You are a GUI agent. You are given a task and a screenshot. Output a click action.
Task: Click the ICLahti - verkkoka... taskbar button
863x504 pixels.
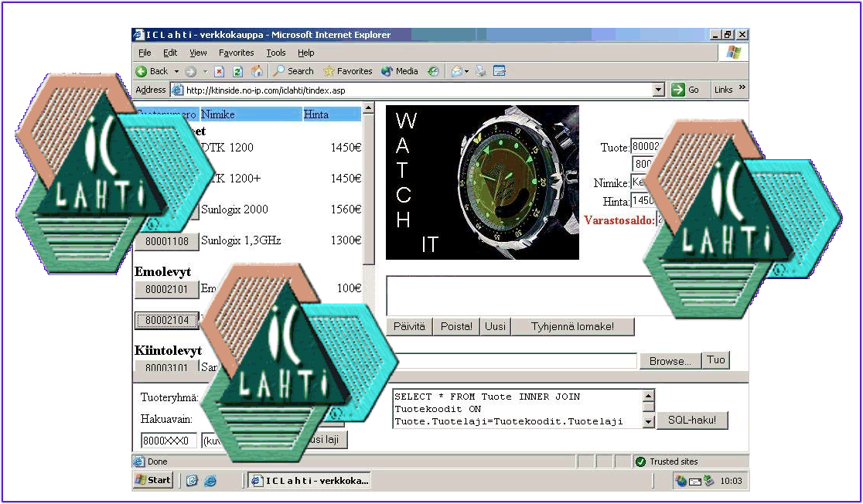[309, 481]
